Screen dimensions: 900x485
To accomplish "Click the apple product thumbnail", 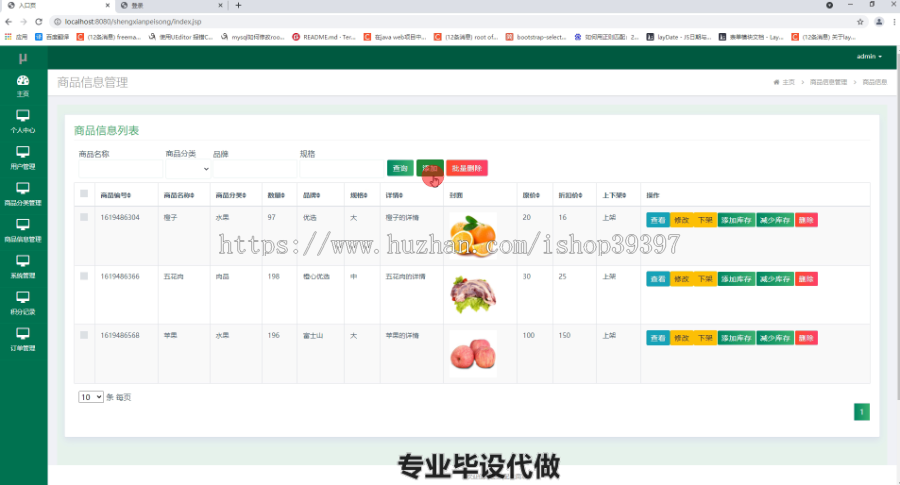I will pyautogui.click(x=473, y=353).
